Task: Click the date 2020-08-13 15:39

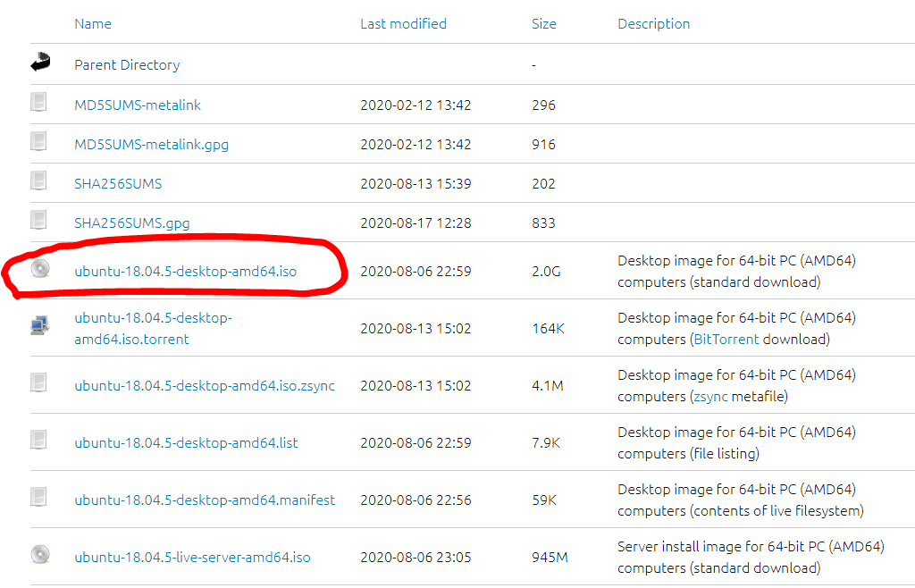Action: pyautogui.click(x=416, y=184)
